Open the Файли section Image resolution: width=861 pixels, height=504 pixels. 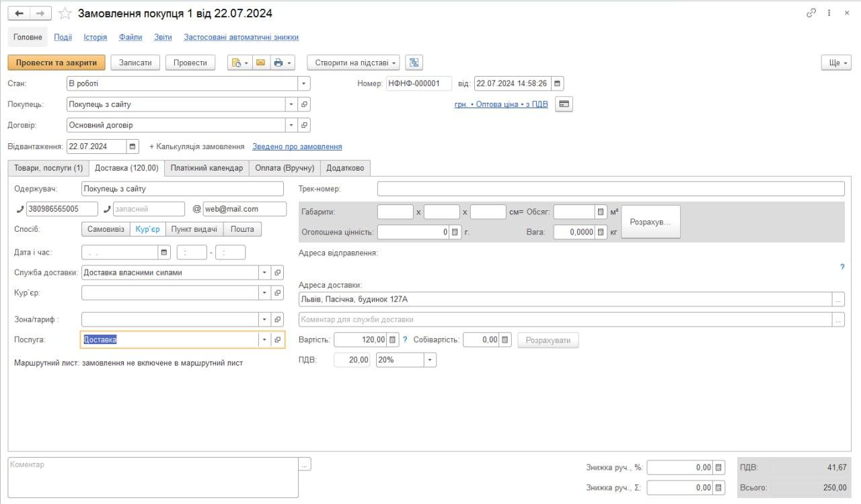(130, 38)
